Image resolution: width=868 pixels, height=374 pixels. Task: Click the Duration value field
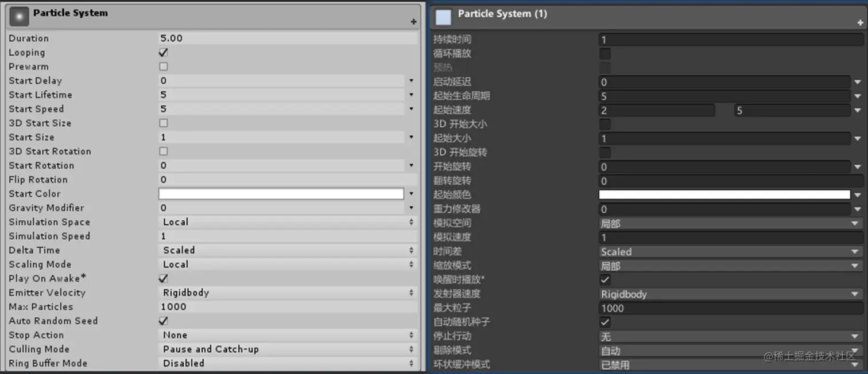coord(287,38)
